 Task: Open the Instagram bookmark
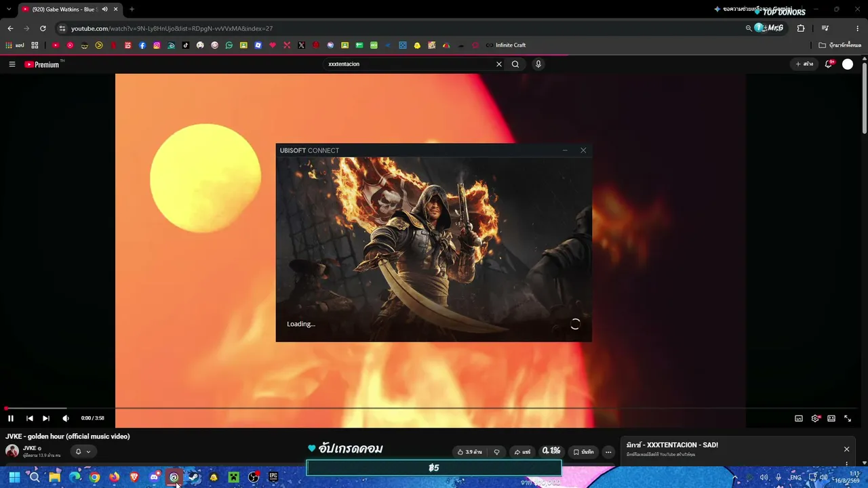pyautogui.click(x=157, y=45)
